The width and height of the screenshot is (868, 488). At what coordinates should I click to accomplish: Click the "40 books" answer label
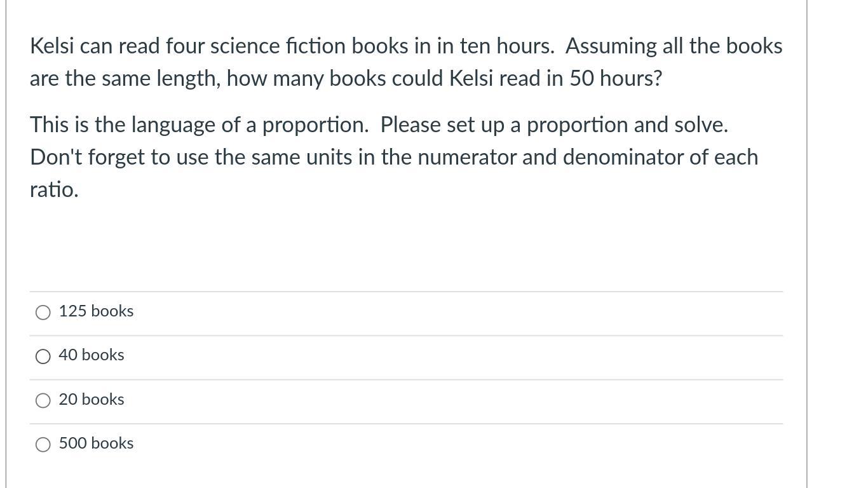click(x=92, y=355)
